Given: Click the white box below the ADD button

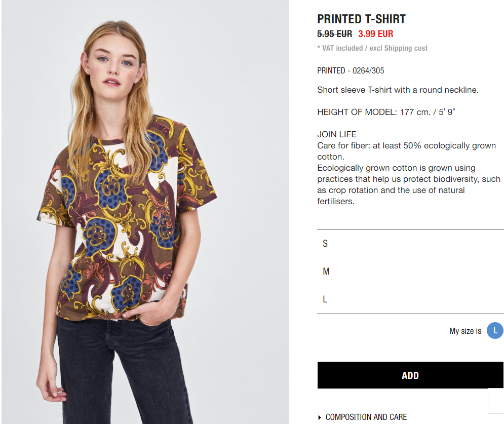Looking at the screenshot, I should pyautogui.click(x=496, y=401).
